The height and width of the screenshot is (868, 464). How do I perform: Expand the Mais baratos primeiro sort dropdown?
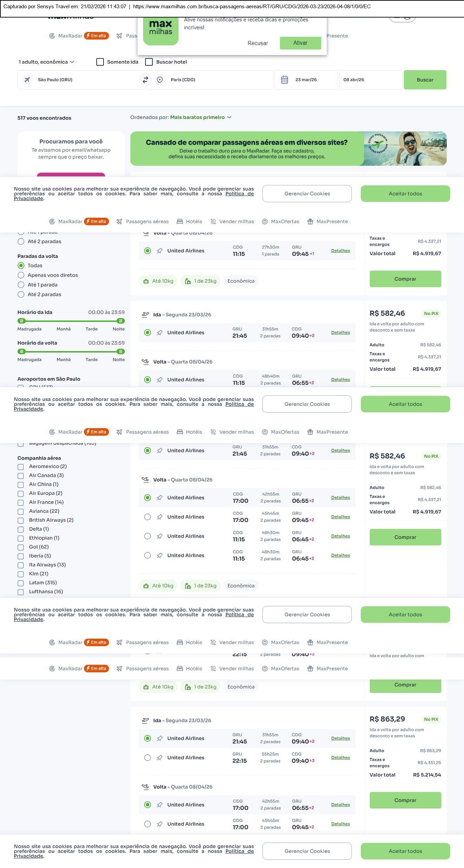pos(201,117)
